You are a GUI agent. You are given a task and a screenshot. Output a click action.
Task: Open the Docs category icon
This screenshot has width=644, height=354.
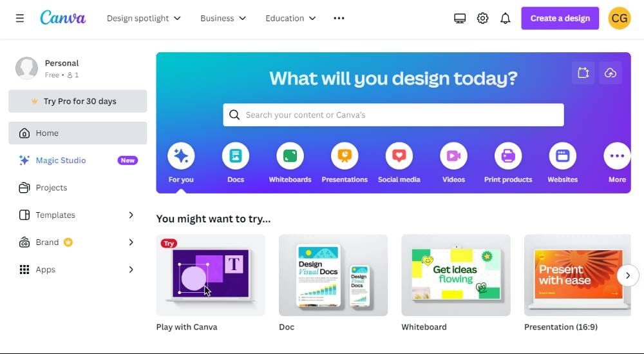click(x=236, y=156)
